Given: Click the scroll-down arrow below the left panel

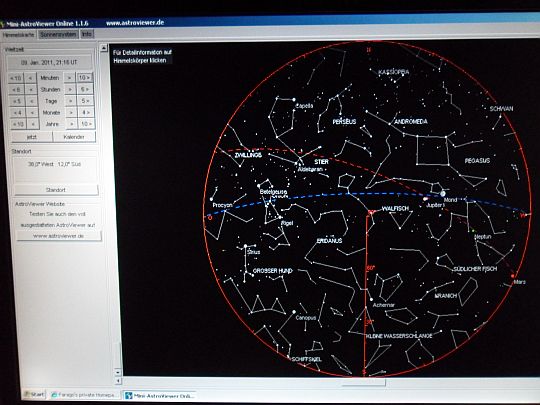Looking at the screenshot, I should pos(117,372).
